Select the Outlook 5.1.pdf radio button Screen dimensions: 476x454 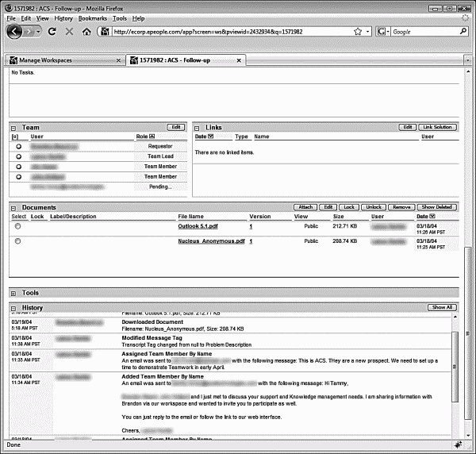click(17, 226)
